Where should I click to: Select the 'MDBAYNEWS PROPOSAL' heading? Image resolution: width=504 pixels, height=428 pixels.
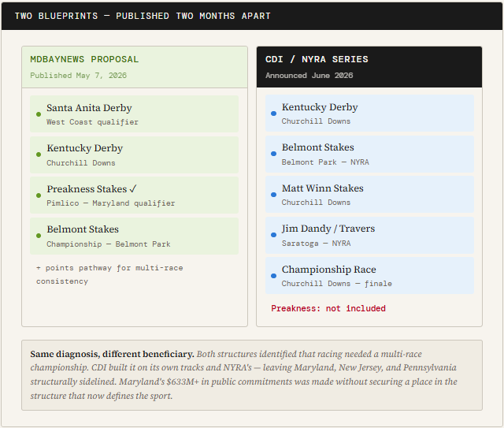point(84,59)
